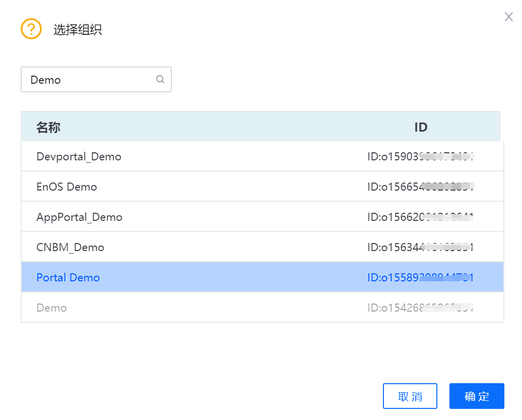Select the CNBM_Demo entry
522x420 pixels.
coord(71,247)
